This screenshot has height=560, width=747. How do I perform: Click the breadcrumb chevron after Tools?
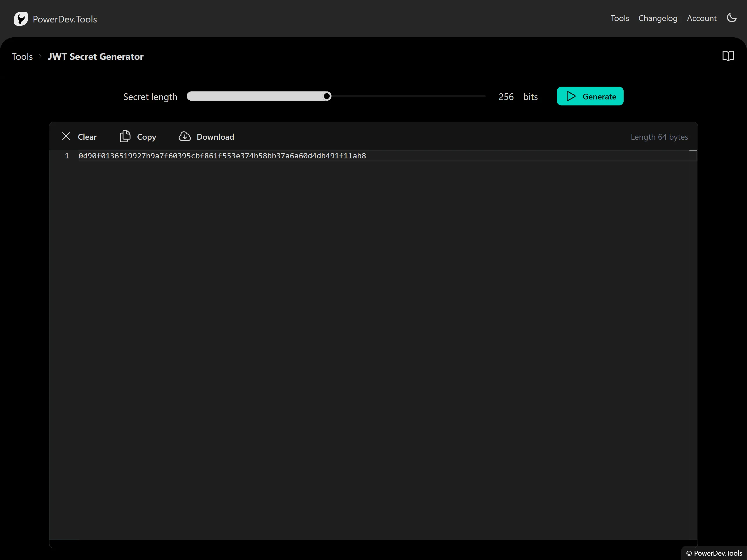40,56
